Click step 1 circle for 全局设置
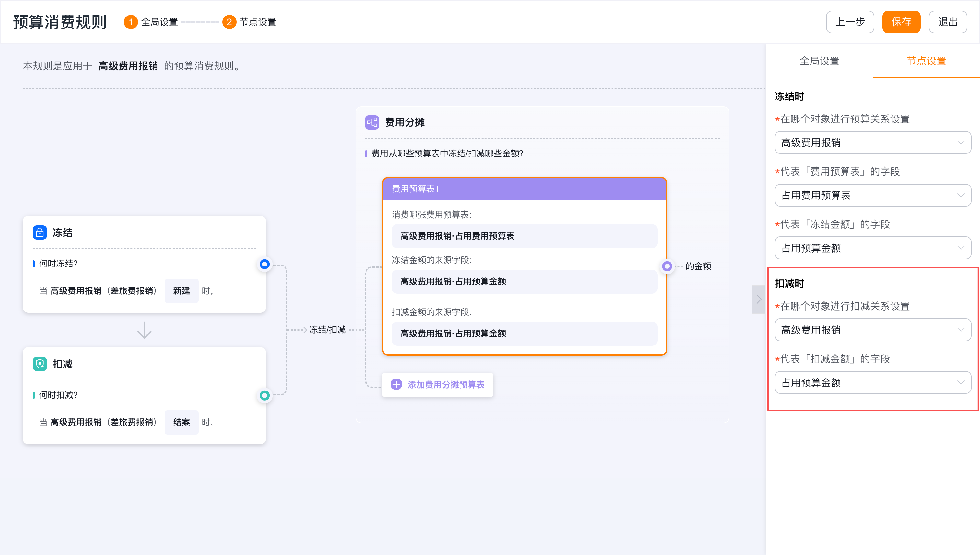 pyautogui.click(x=131, y=22)
